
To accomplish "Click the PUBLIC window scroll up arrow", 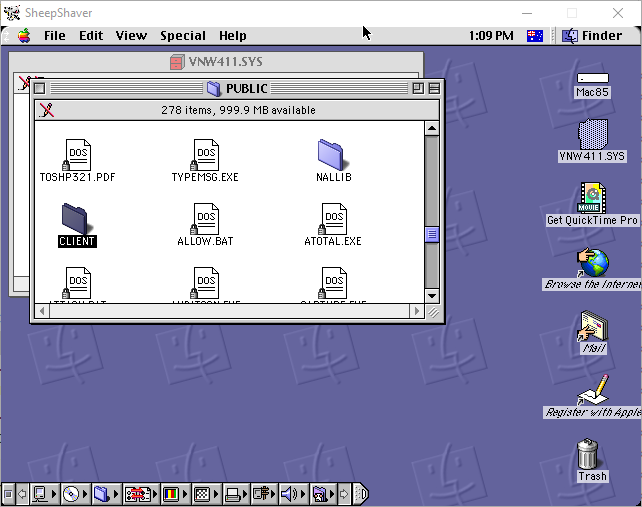I will [432, 128].
